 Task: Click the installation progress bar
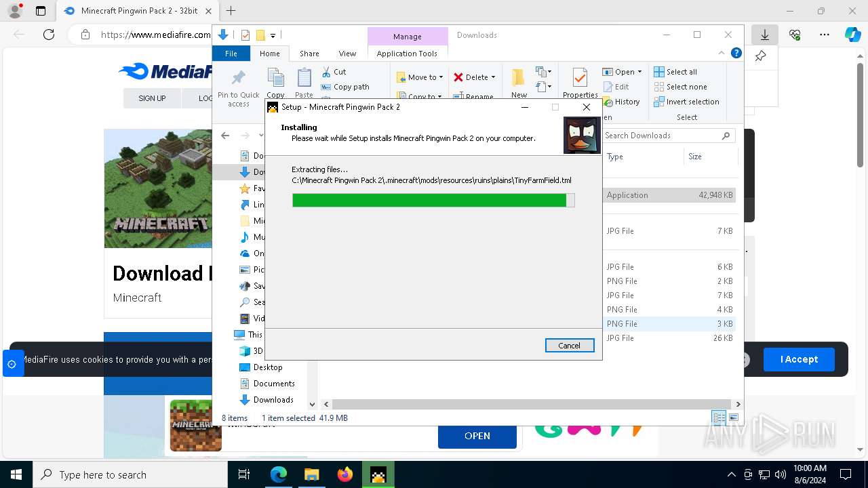pos(433,200)
